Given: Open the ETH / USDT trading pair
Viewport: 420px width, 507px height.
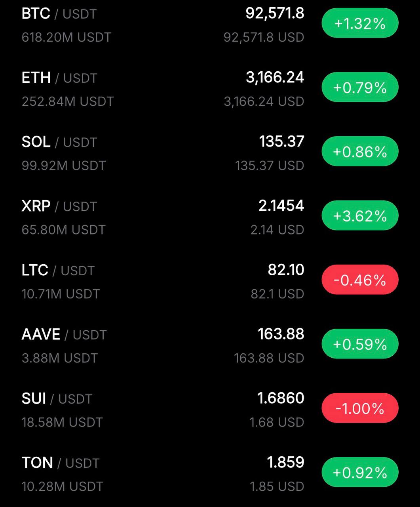Looking at the screenshot, I should (x=59, y=78).
